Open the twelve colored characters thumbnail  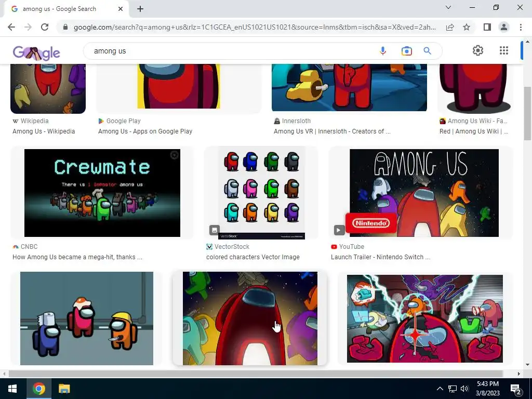[261, 193]
